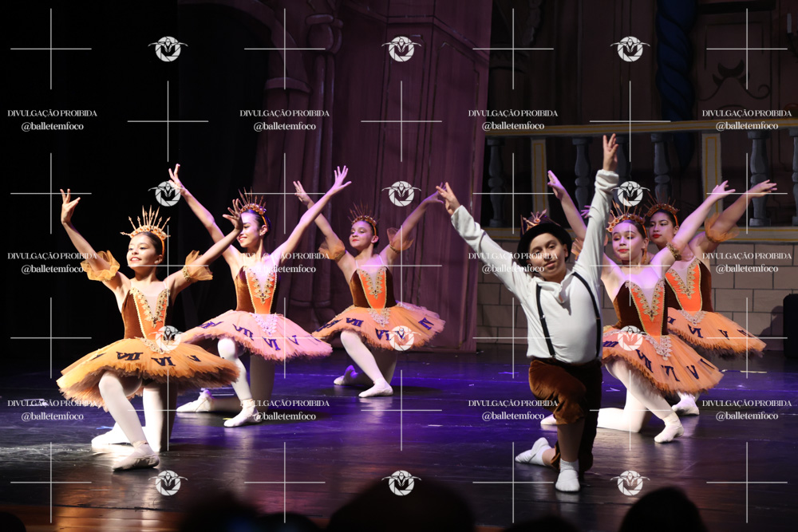
Task: Click the blue twisted column at top right
Action: coord(675,56)
